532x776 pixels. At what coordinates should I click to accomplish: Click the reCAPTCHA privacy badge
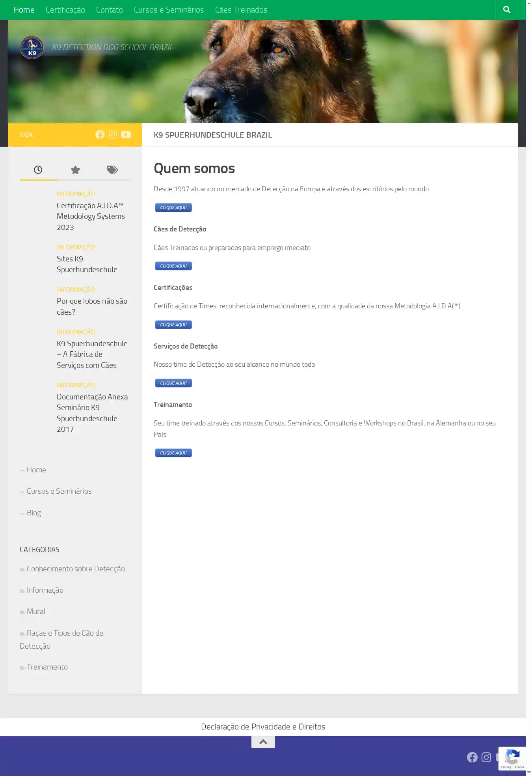click(x=512, y=758)
